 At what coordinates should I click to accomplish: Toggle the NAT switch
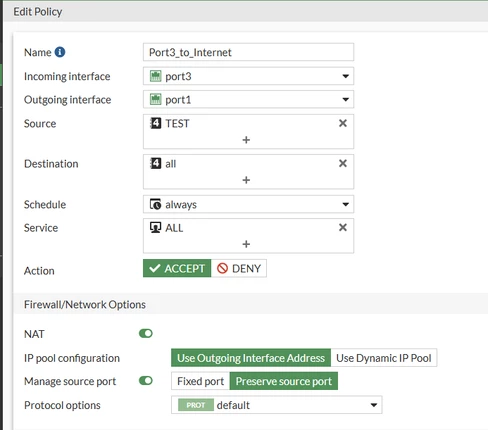click(x=146, y=333)
